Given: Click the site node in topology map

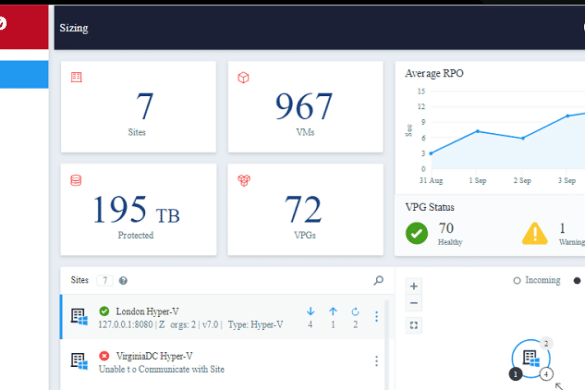Looking at the screenshot, I should (531, 358).
